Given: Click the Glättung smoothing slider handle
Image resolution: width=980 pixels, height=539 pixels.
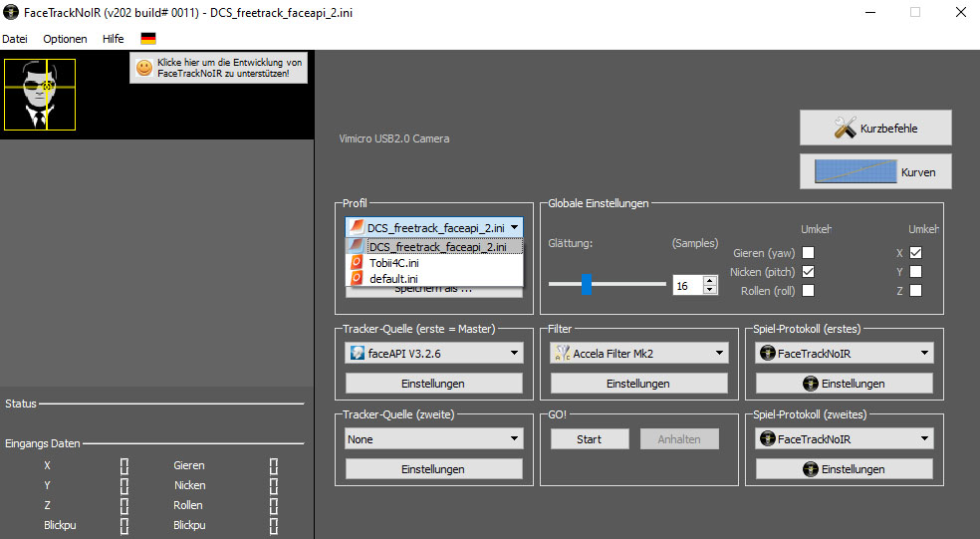Looking at the screenshot, I should 587,284.
